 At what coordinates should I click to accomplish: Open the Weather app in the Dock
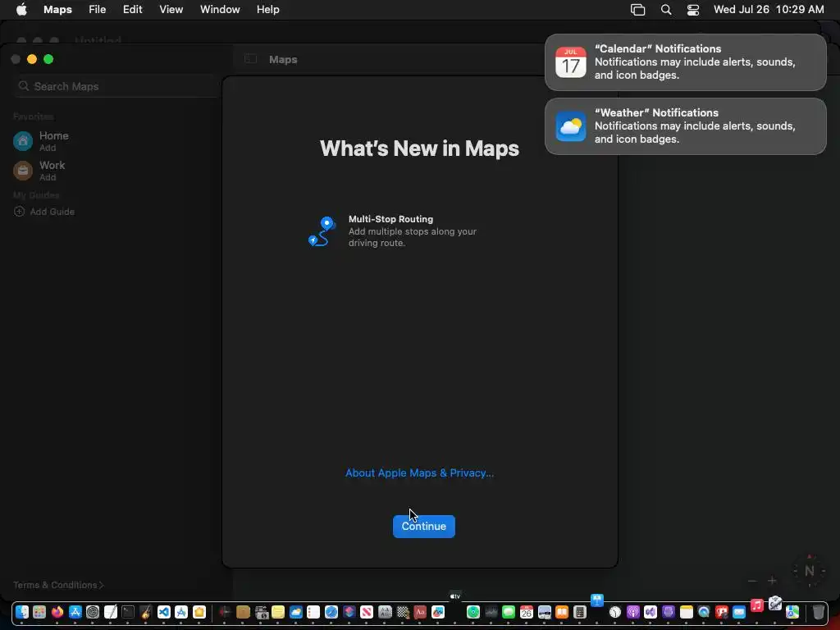[295, 612]
